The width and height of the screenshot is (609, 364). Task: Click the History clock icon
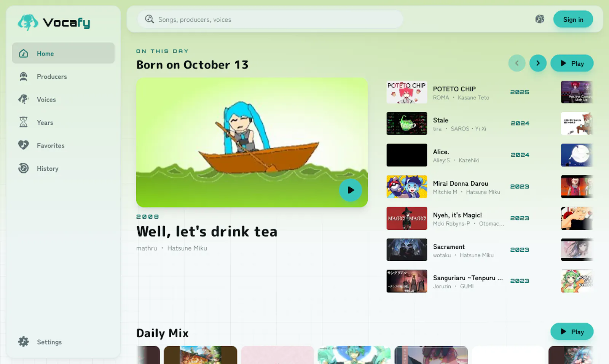pos(24,168)
